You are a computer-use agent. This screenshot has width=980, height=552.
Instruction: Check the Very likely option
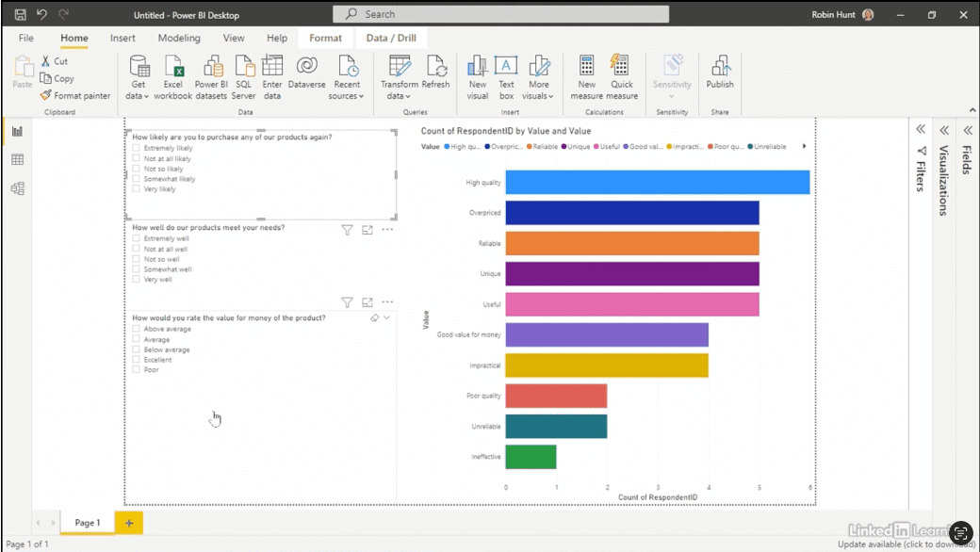point(136,188)
